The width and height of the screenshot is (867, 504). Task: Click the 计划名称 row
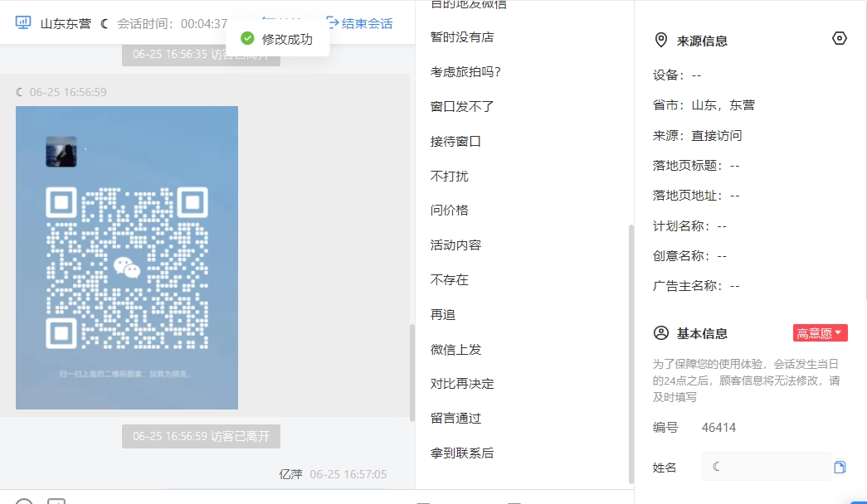tap(689, 226)
